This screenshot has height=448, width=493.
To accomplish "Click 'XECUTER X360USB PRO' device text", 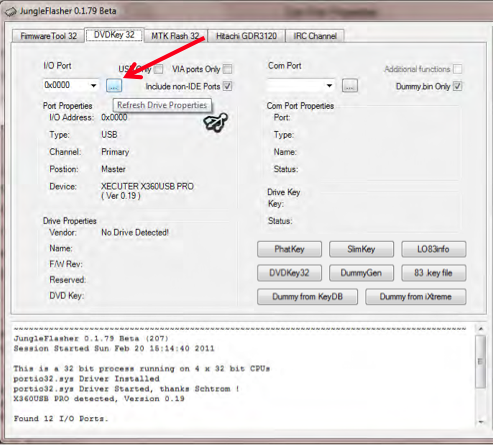I will [x=147, y=186].
